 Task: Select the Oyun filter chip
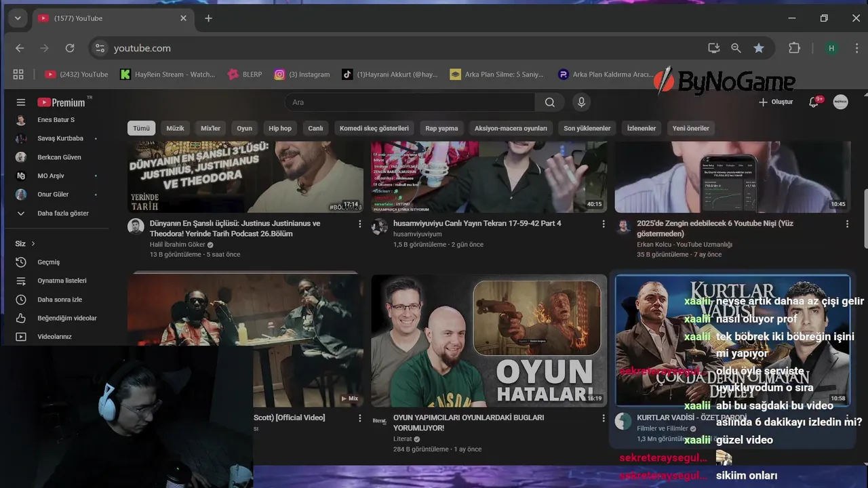[245, 128]
